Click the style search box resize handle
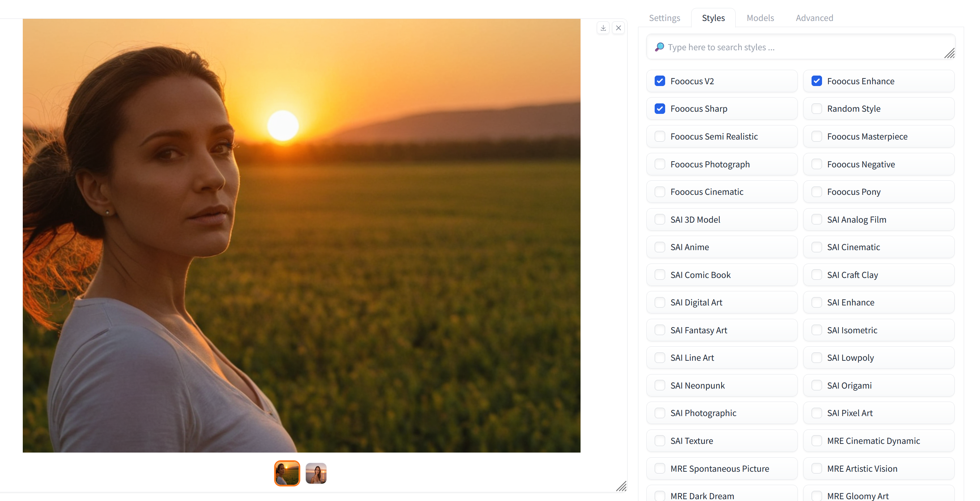The image size is (980, 501). 949,53
